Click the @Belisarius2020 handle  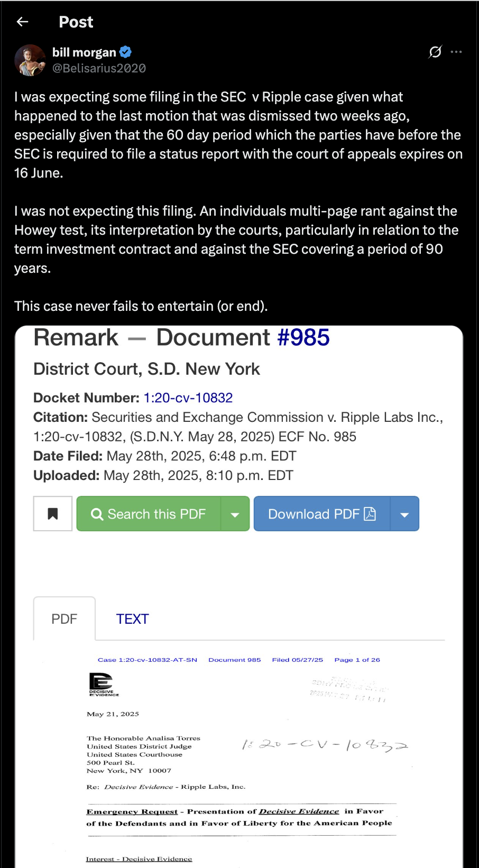[x=99, y=68]
